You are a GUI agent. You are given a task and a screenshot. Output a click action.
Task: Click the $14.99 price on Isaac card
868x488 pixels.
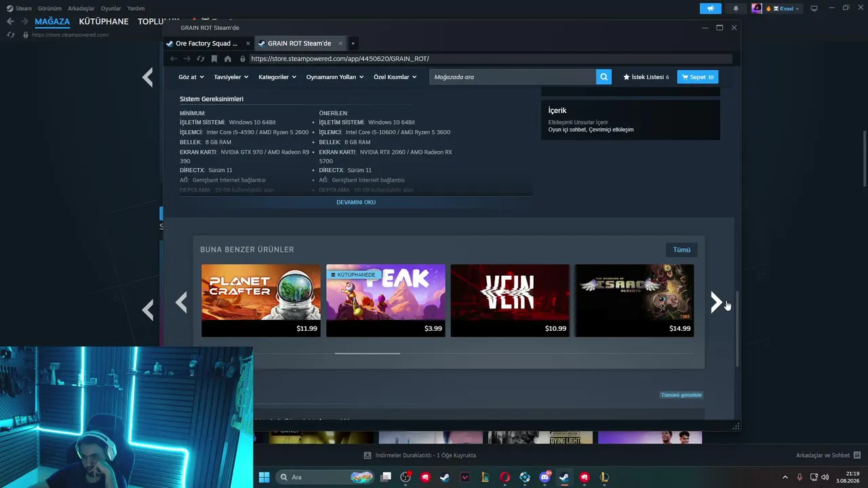pos(680,329)
